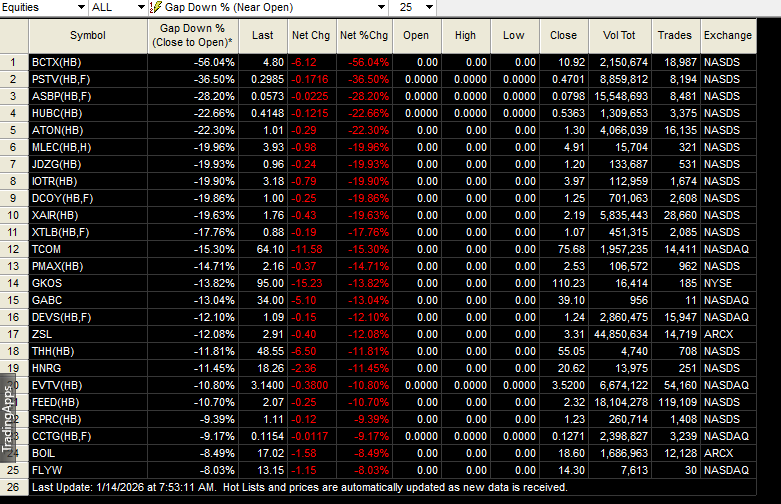Click row number 26 header
The height and width of the screenshot is (504, 781).
14,487
